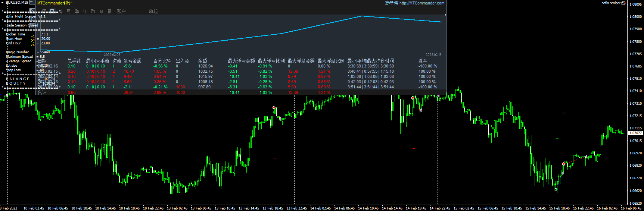Click the sofia scalper smiley face icon

pyautogui.click(x=623, y=3)
